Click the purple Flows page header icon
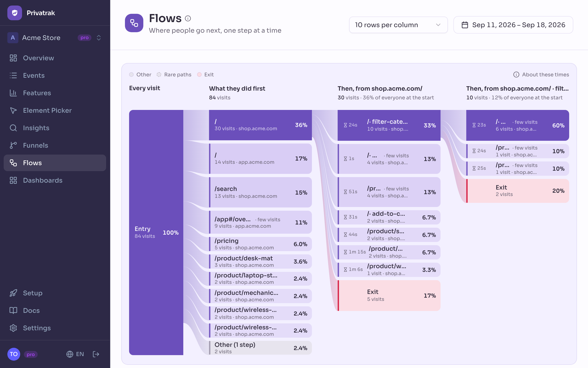Image resolution: width=588 pixels, height=368 pixels. [x=134, y=23]
